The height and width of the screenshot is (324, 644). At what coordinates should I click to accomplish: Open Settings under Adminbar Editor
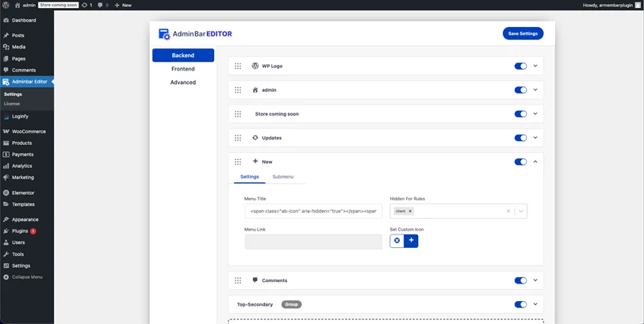(13, 94)
